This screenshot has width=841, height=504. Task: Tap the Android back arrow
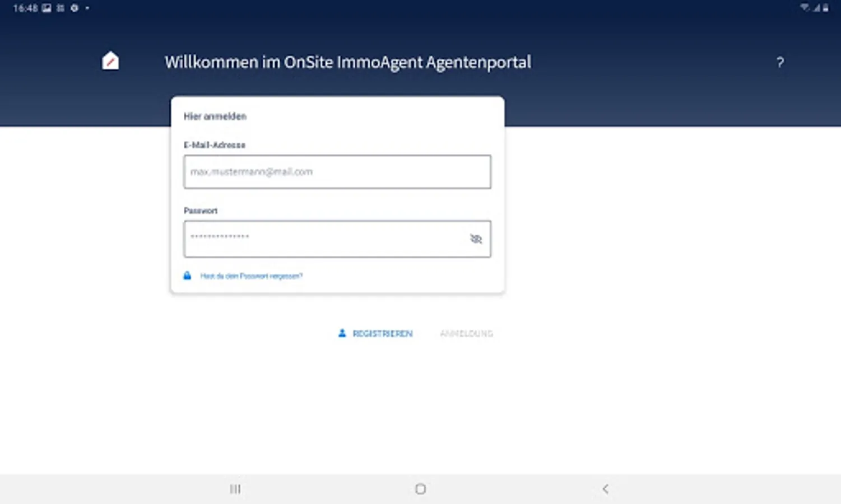coord(605,489)
